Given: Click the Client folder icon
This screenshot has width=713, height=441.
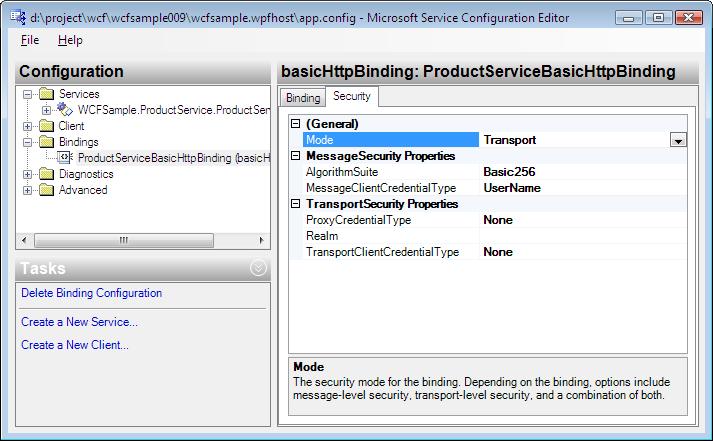Looking at the screenshot, I should (x=46, y=126).
